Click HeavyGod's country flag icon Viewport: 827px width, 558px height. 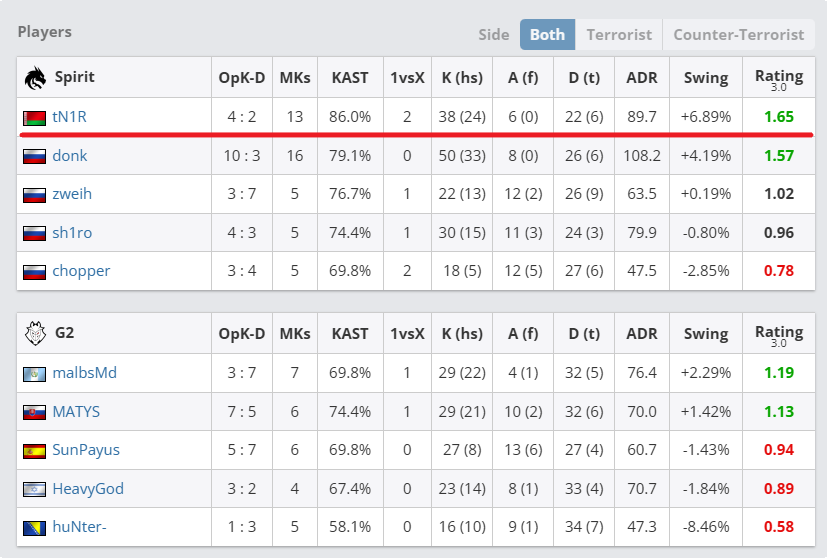(34, 489)
